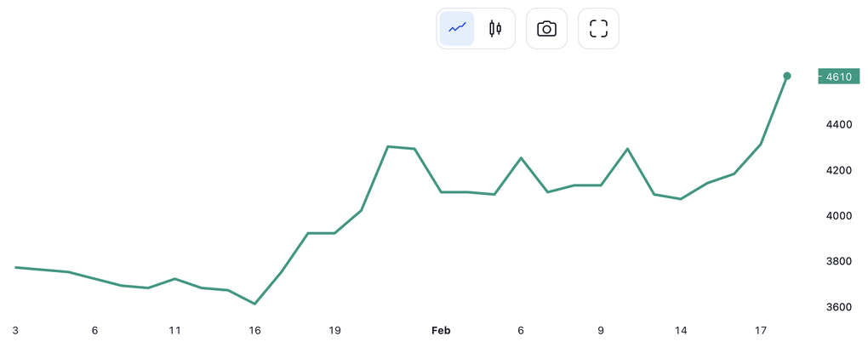Click the 3 date label at the x-axis start

click(x=15, y=330)
